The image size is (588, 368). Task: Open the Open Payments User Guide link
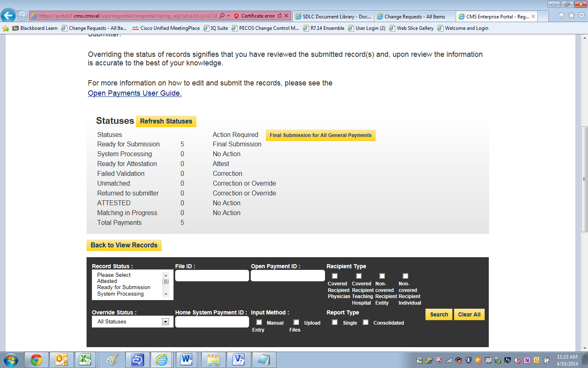tap(134, 93)
